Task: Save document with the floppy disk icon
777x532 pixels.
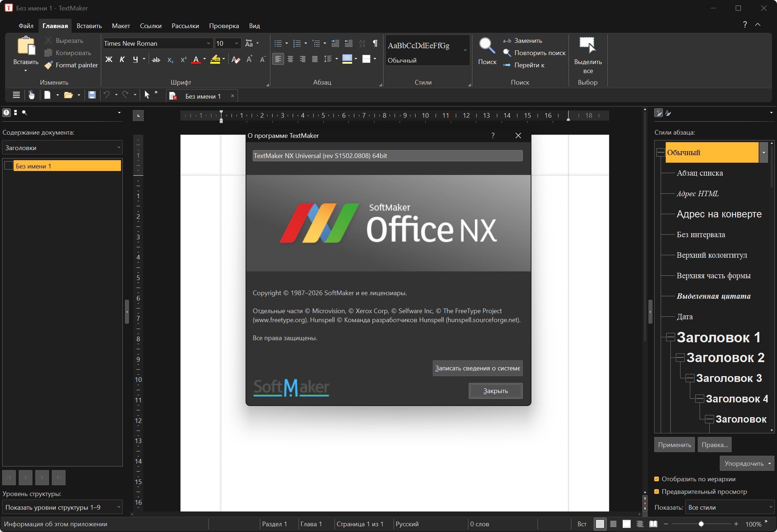Action: (92, 95)
